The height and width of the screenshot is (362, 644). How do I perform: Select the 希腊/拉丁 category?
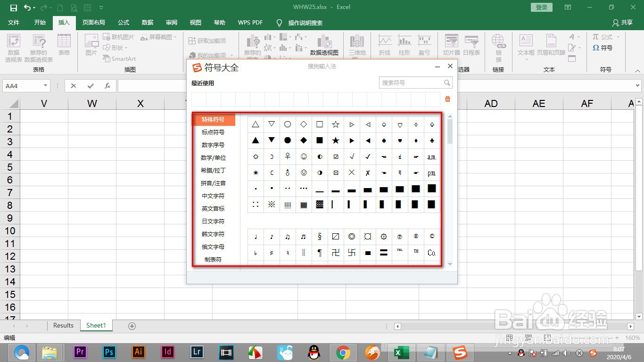tap(214, 170)
